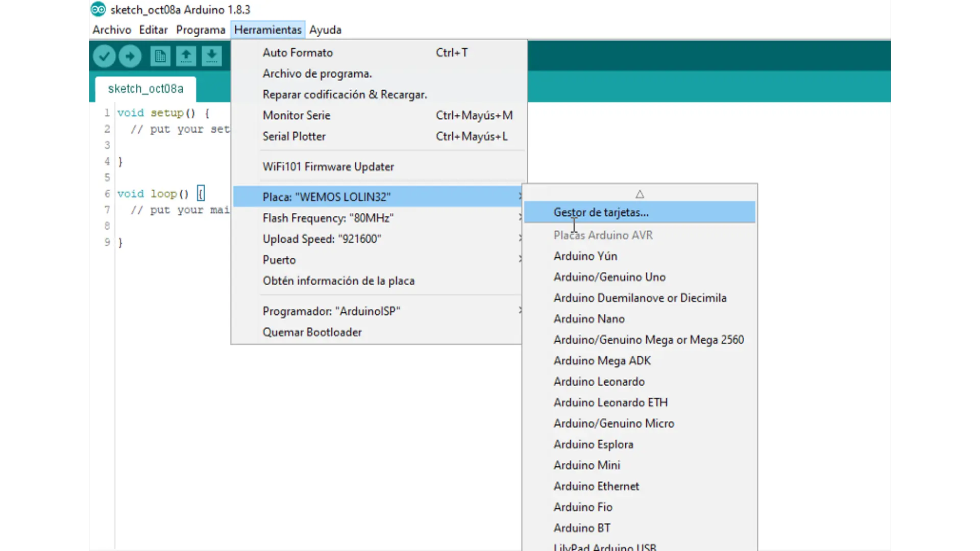Click the New sketch toolbar icon
This screenshot has height=551, width=980.
click(x=160, y=56)
